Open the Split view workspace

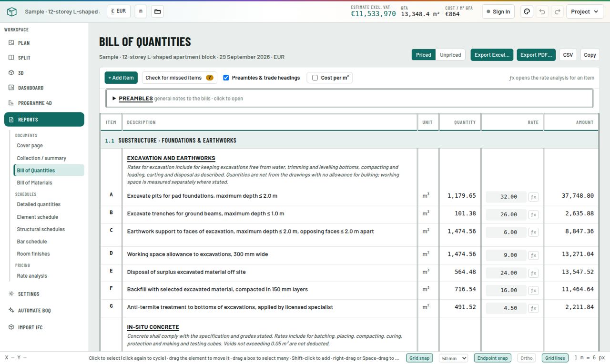pyautogui.click(x=44, y=58)
